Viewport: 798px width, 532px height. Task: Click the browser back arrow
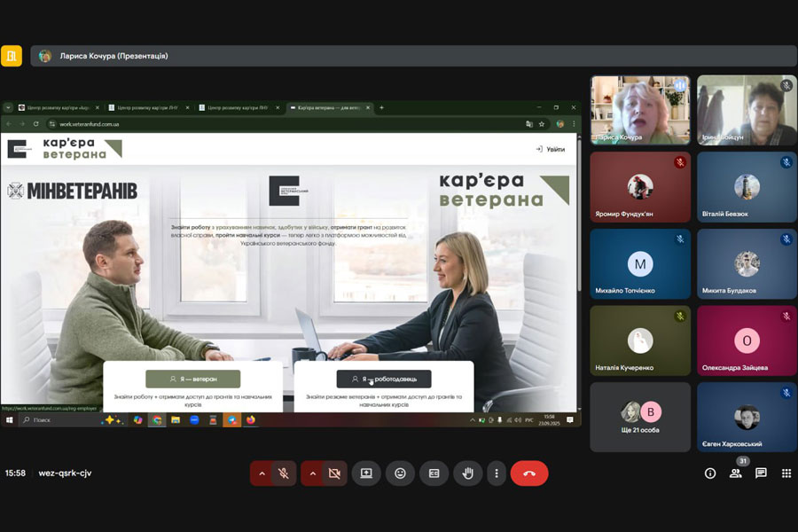tap(9, 124)
